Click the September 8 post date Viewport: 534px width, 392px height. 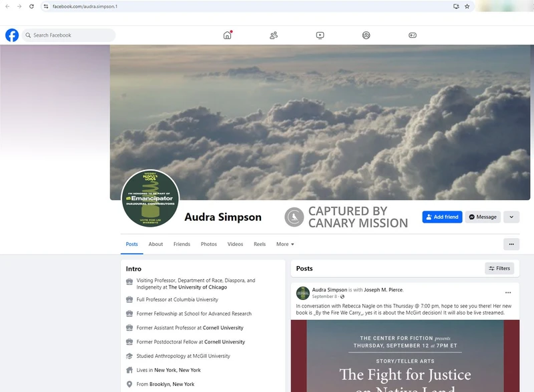coord(324,297)
